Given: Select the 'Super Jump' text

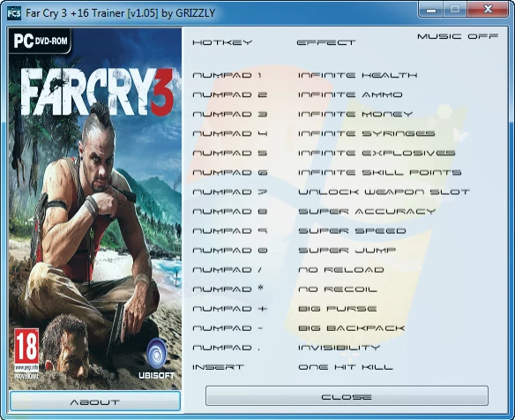Looking at the screenshot, I should pos(347,250).
